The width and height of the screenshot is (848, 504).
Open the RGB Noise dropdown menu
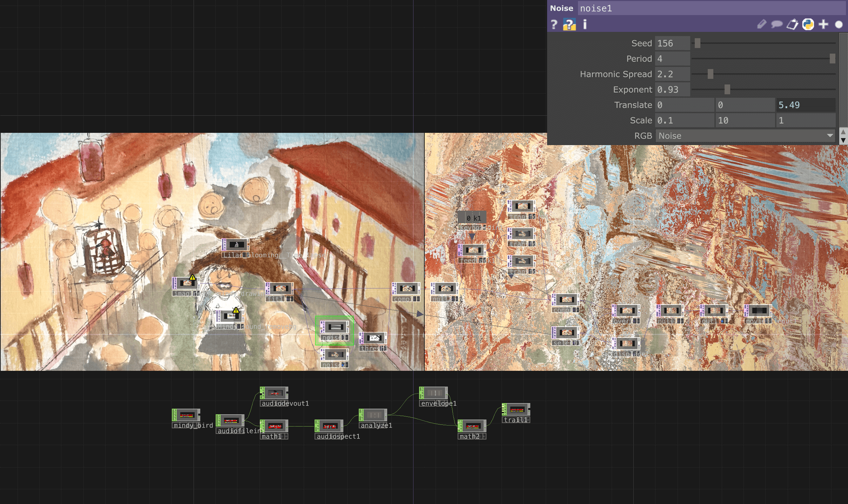click(x=746, y=136)
